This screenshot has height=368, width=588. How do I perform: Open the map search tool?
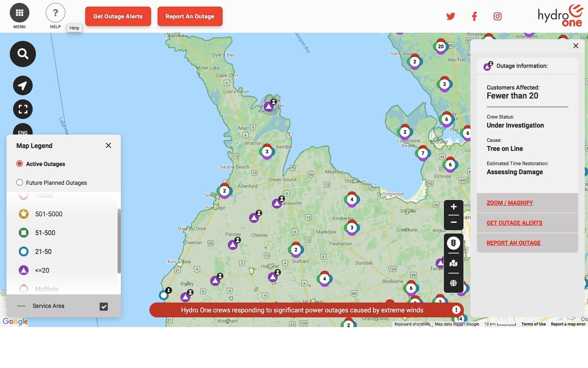pyautogui.click(x=23, y=54)
